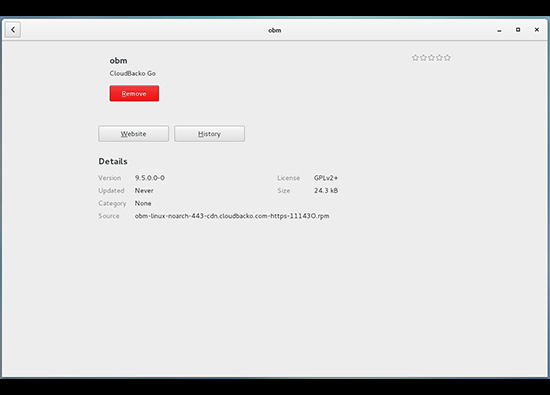Click the Details section heading
Viewport: 550px width, 395px height.
113,161
